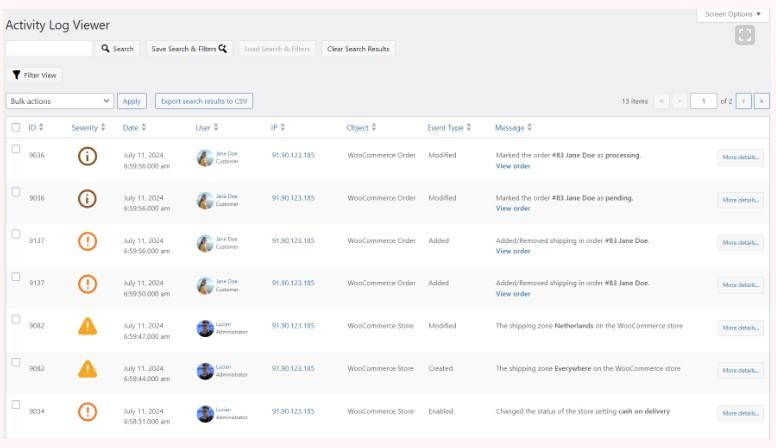Click the orange warning triangle for Netherlands event
The height and width of the screenshot is (448, 776).
[87, 325]
